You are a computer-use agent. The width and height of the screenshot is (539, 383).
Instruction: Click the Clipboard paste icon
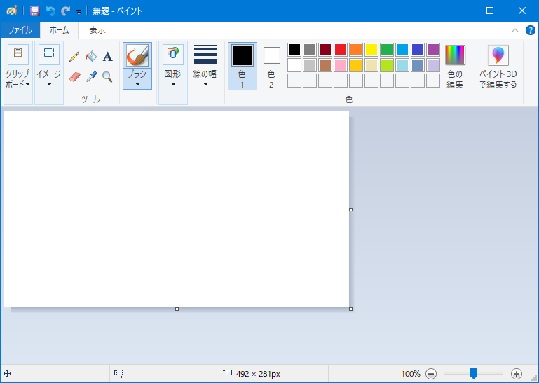[x=18, y=54]
